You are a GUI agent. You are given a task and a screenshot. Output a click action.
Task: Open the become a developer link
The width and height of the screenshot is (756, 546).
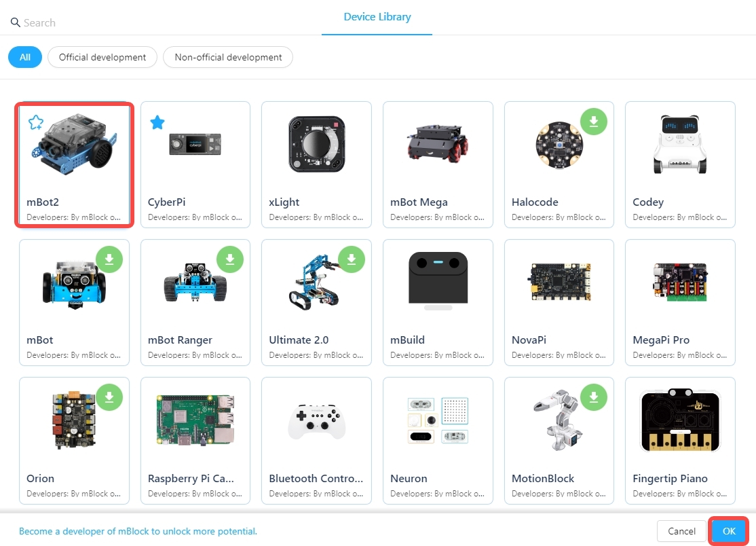pyautogui.click(x=138, y=531)
